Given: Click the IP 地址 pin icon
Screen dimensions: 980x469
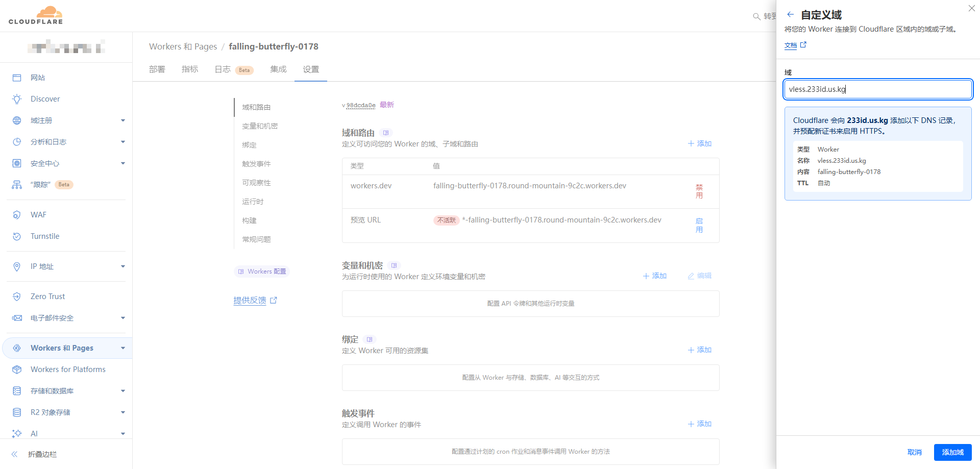Looking at the screenshot, I should point(17,266).
